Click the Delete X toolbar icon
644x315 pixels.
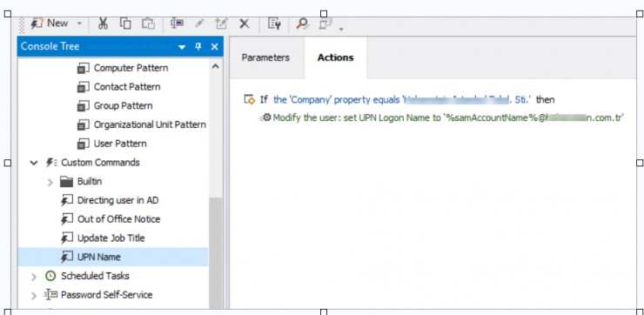245,23
